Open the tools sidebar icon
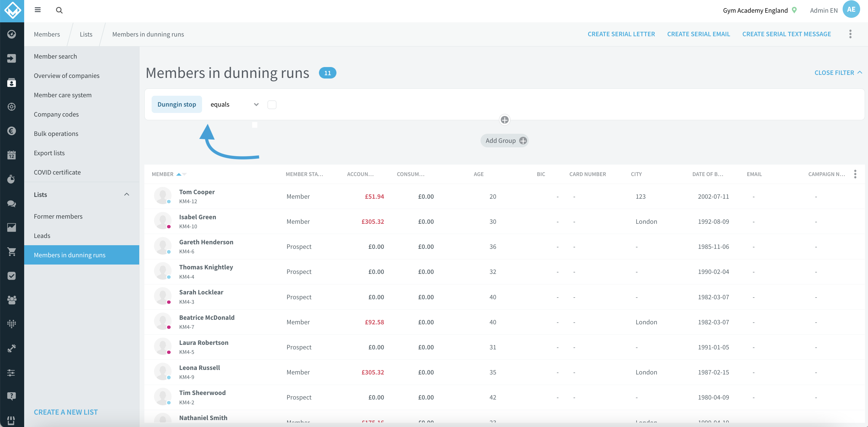This screenshot has height=427, width=868. [x=12, y=348]
